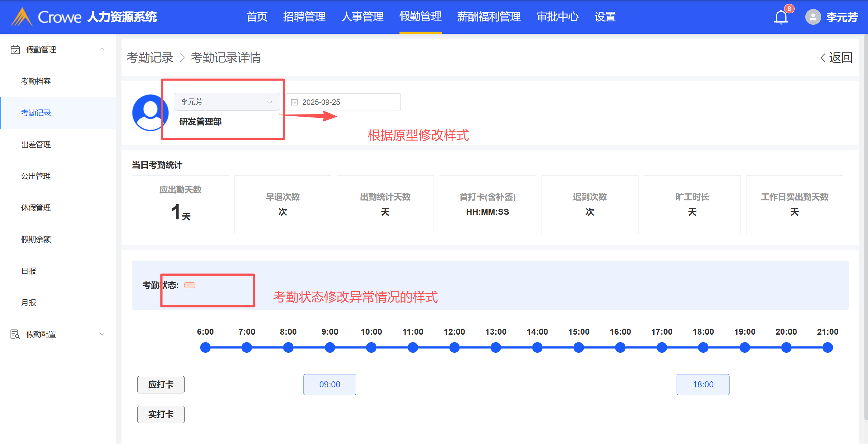Click the 应打卡 button
The height and width of the screenshot is (444, 868).
[x=161, y=384]
